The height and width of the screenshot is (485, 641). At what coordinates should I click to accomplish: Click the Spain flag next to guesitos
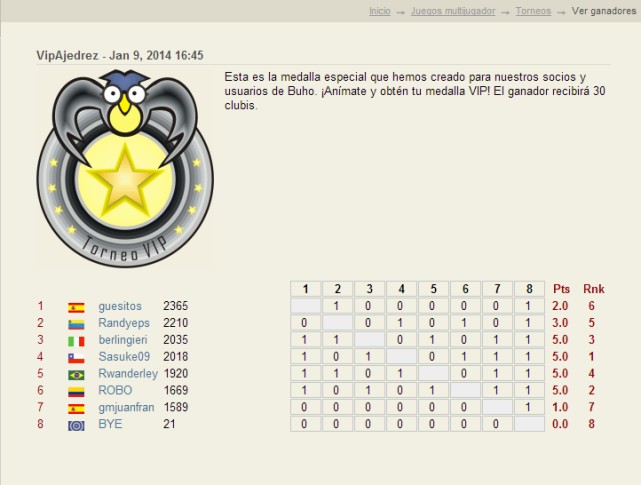(76, 308)
